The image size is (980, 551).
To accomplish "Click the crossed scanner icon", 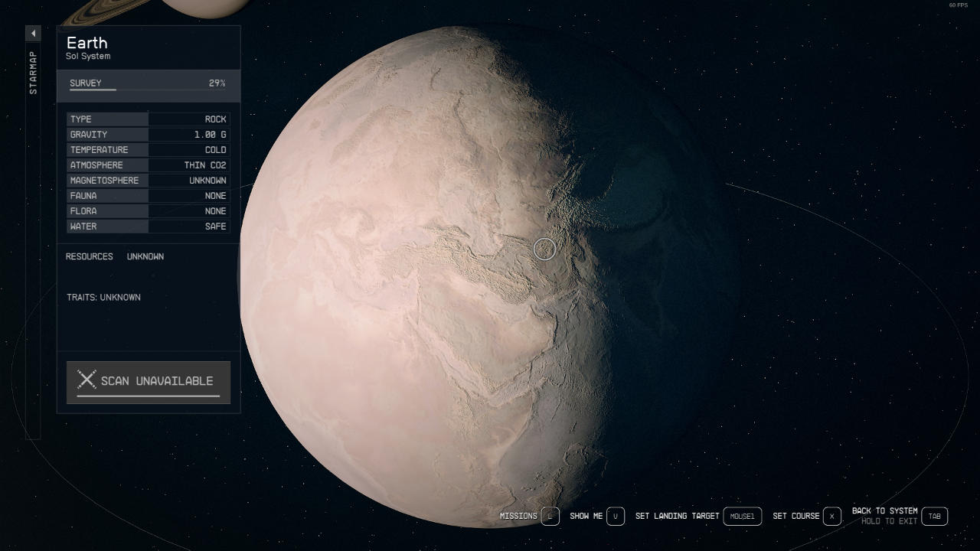I will coord(87,380).
